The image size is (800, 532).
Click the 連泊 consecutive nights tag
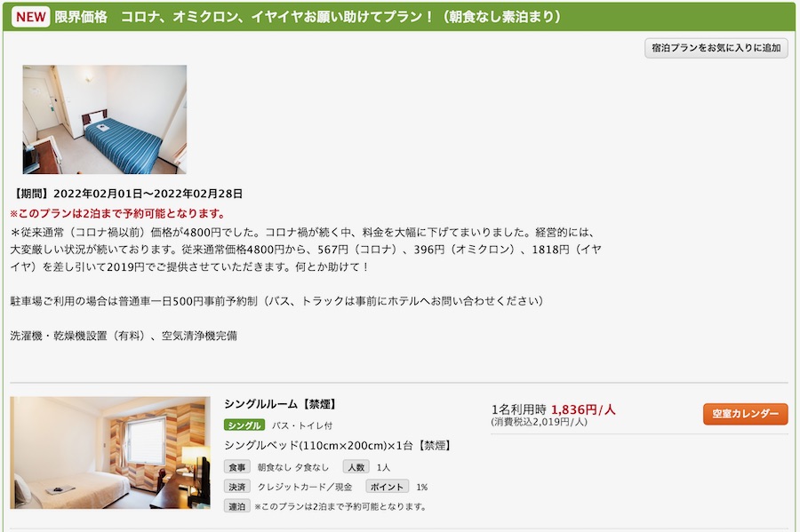(x=236, y=506)
